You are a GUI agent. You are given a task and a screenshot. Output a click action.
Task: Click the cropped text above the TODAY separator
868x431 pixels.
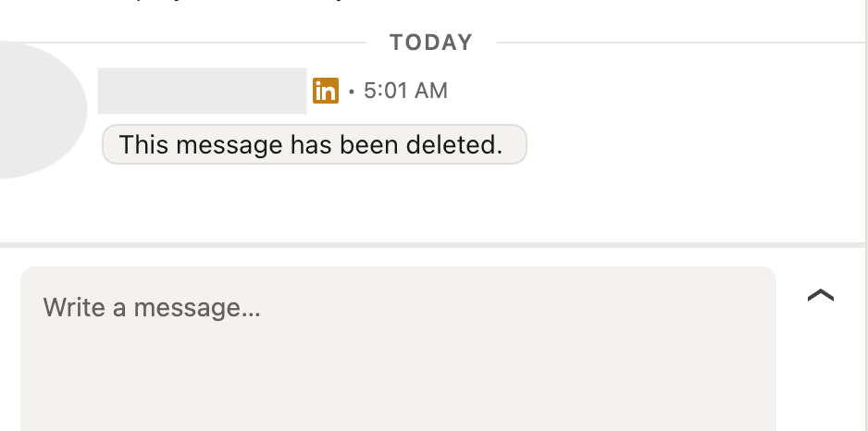[231, 5]
